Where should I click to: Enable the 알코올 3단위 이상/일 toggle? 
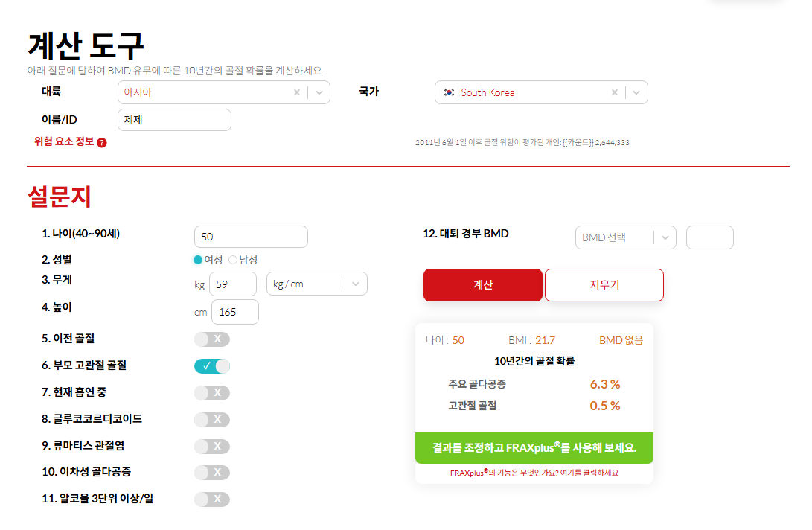pos(212,499)
